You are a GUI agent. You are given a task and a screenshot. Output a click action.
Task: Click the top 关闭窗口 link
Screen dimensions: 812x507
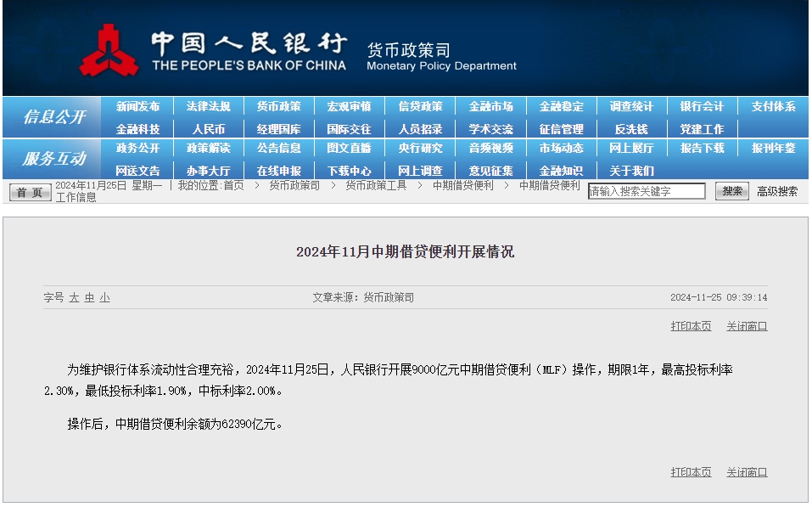(x=747, y=326)
